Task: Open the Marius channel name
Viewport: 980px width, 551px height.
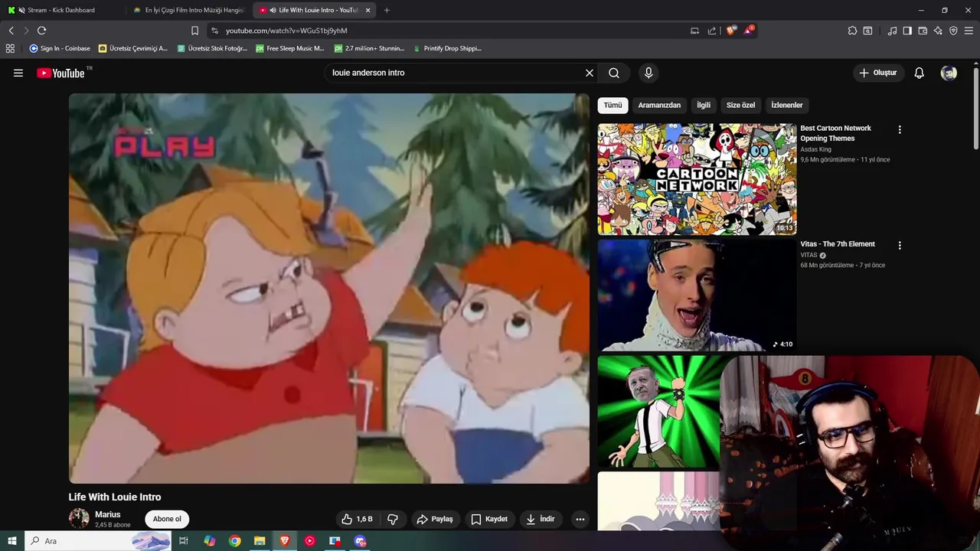Action: click(x=108, y=514)
